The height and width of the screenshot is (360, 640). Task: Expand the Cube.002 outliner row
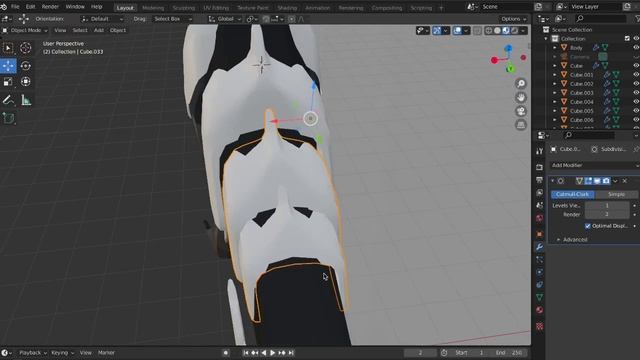[x=555, y=84]
